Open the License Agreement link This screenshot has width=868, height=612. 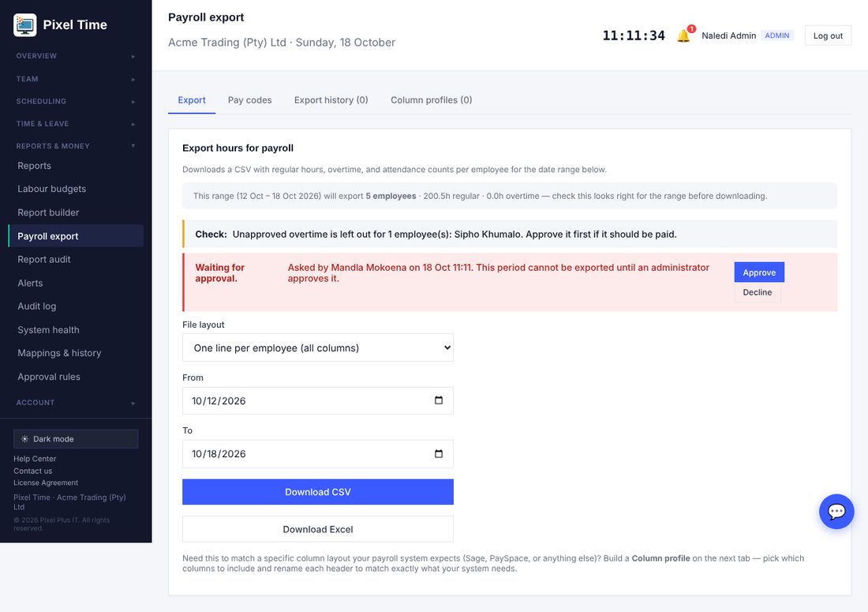pyautogui.click(x=46, y=482)
